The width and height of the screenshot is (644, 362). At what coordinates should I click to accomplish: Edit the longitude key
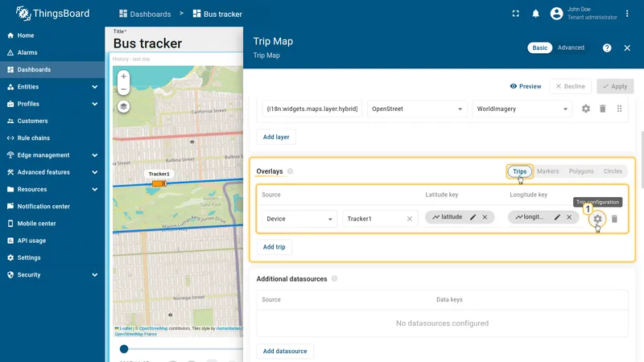(x=557, y=217)
